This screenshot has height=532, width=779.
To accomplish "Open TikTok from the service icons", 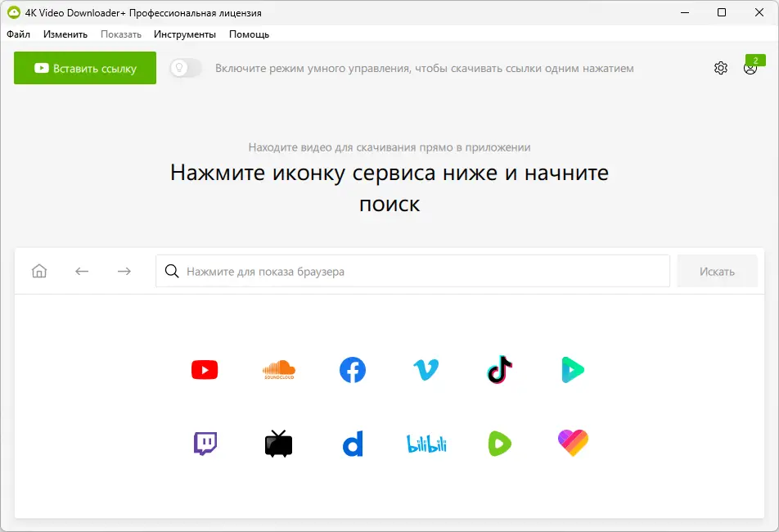I will pyautogui.click(x=499, y=369).
